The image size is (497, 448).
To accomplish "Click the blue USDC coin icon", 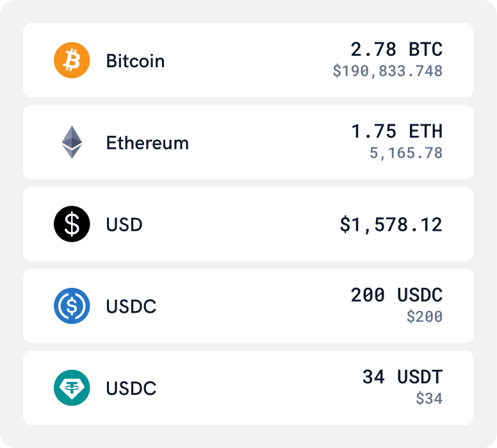I will (x=72, y=306).
